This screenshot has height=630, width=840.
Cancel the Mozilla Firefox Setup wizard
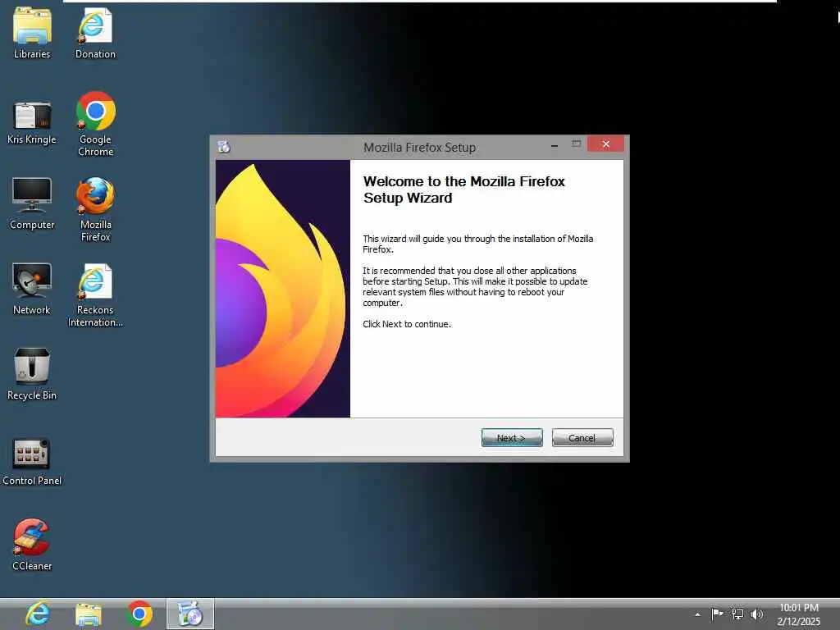pyautogui.click(x=582, y=438)
